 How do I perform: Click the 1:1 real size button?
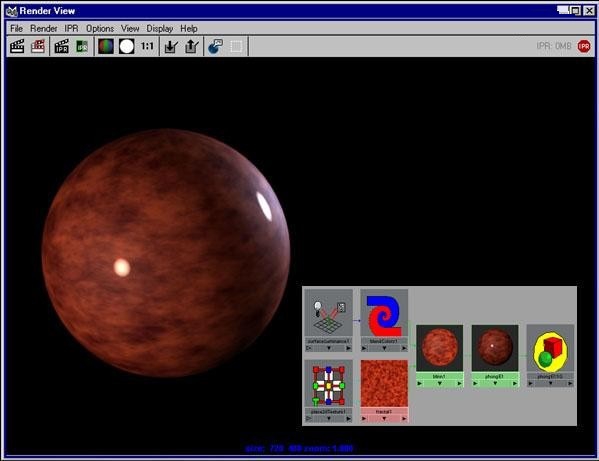pos(147,46)
